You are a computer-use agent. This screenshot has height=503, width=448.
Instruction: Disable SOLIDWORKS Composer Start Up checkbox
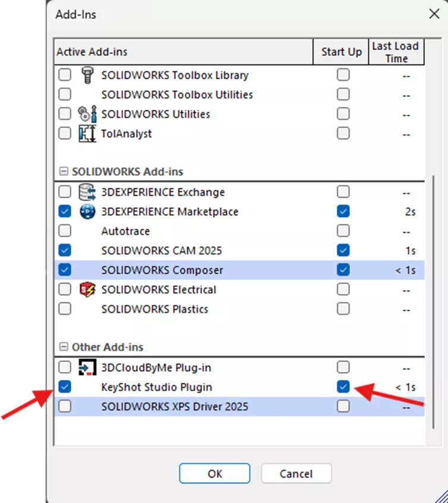(x=343, y=270)
